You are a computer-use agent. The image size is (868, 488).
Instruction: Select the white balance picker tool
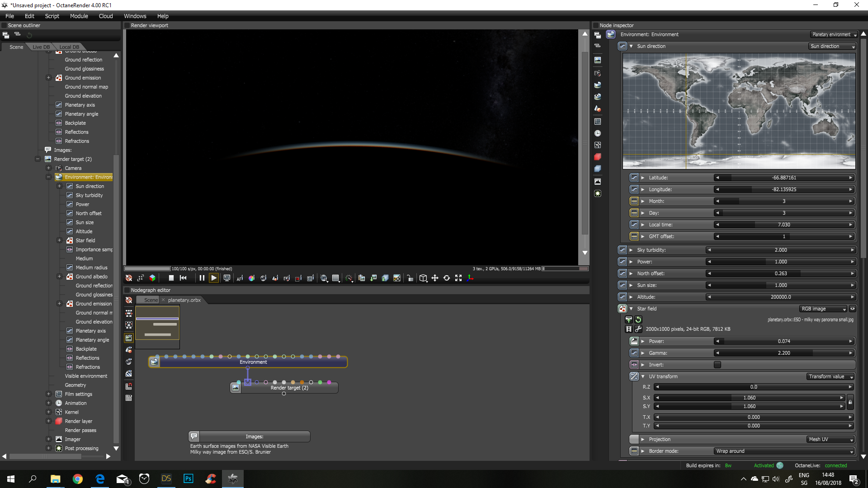[x=251, y=278]
